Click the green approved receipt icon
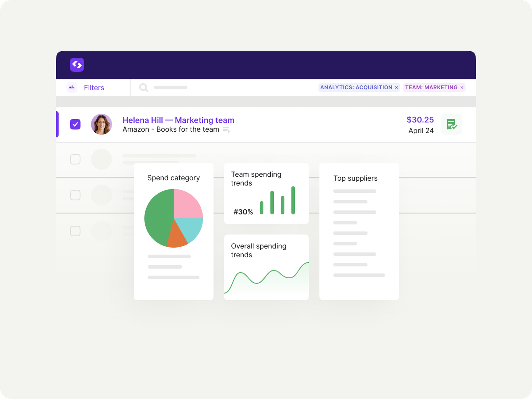 [x=451, y=124]
